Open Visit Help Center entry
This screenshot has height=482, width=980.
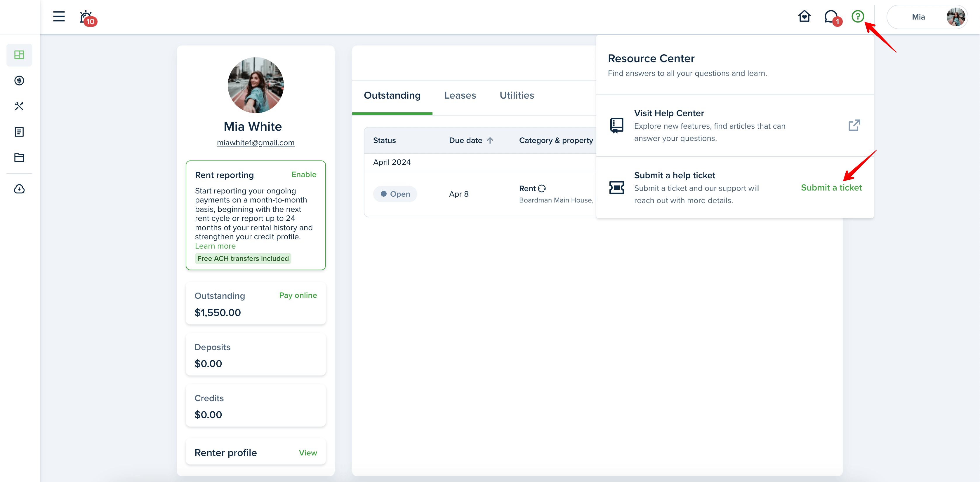tap(735, 125)
